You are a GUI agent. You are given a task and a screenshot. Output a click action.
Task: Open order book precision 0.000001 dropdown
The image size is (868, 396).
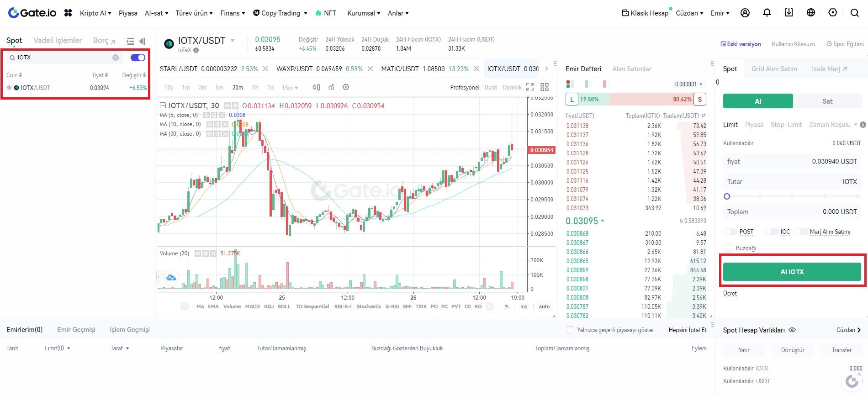pos(688,84)
